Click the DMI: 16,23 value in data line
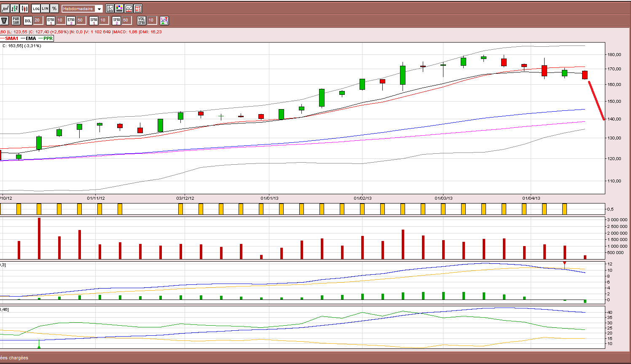 click(150, 32)
